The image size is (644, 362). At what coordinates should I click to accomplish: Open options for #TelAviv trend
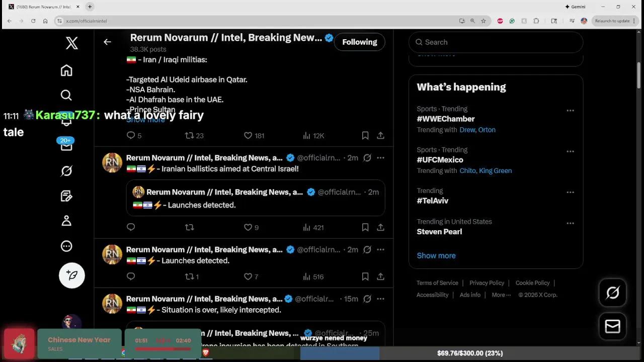coord(570,193)
